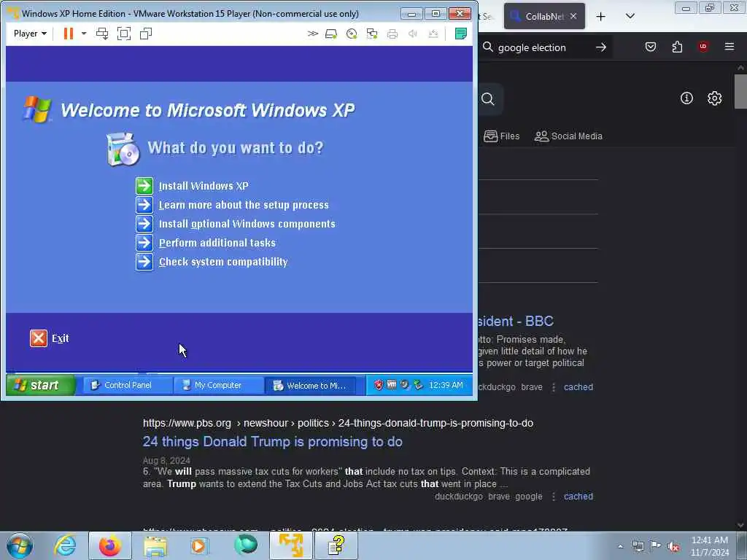Screen dimensions: 747x560
Task: Expand the power options arrow beside pause
Action: click(x=84, y=34)
